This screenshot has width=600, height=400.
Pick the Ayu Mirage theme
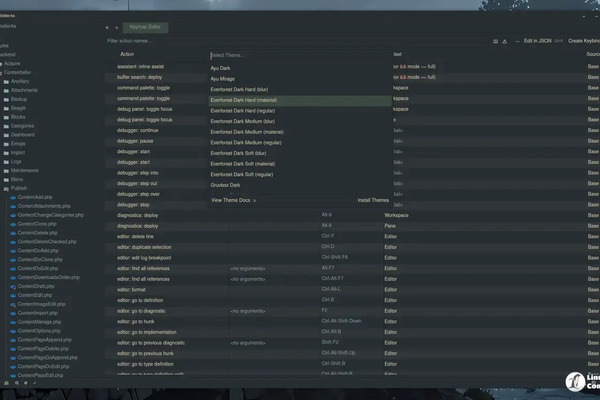coord(221,78)
